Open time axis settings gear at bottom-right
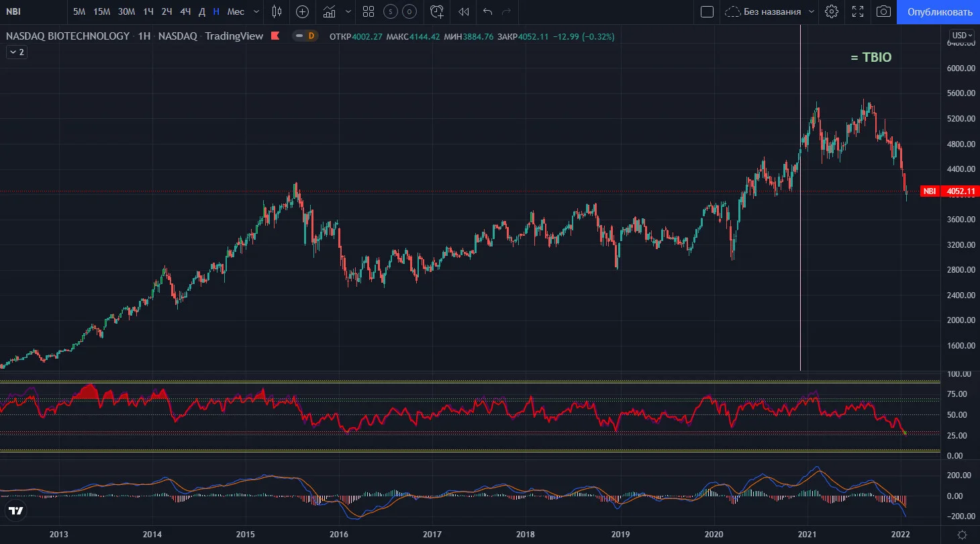 pos(962,535)
